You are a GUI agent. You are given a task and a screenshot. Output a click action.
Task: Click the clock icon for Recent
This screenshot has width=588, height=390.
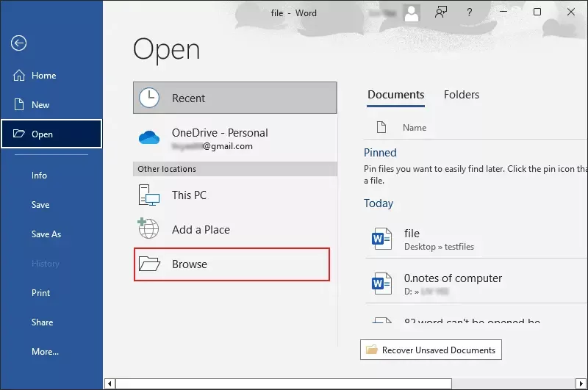pyautogui.click(x=149, y=98)
